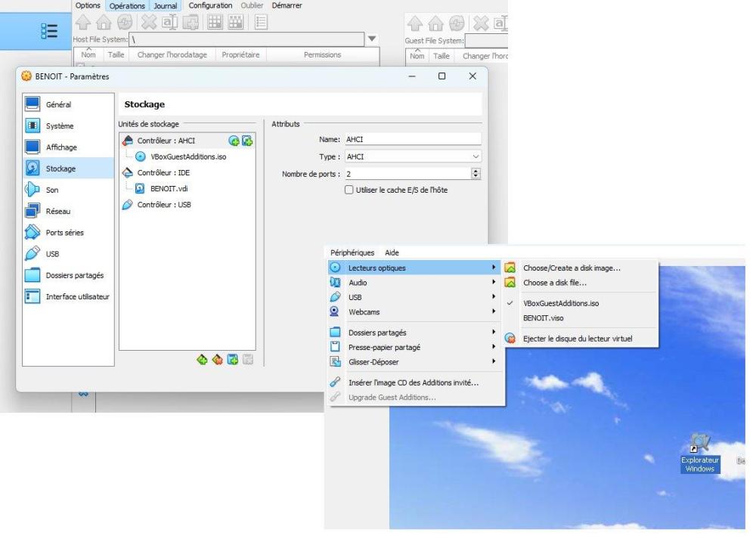
Task: Select BENOIT.vdi in the storage tree
Action: click(169, 188)
